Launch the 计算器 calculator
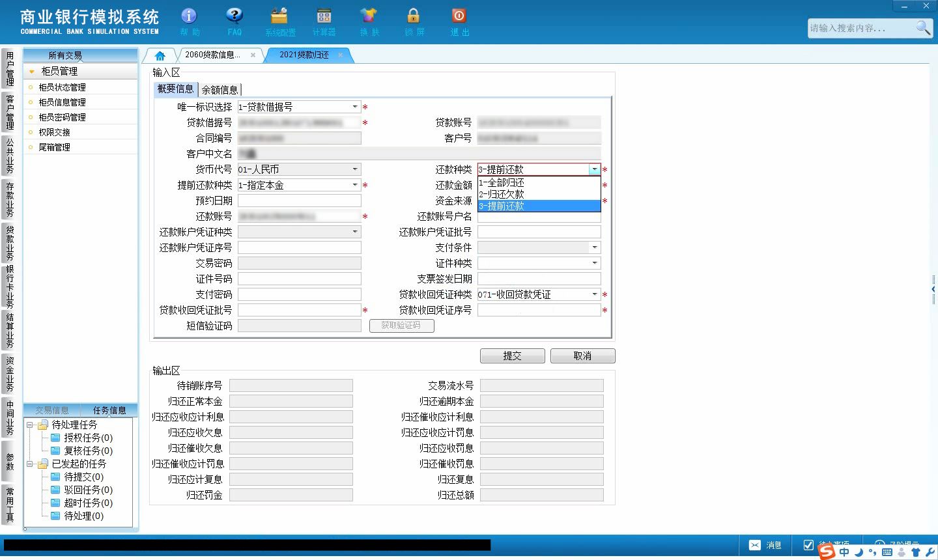This screenshot has height=560, width=938. coord(324,16)
